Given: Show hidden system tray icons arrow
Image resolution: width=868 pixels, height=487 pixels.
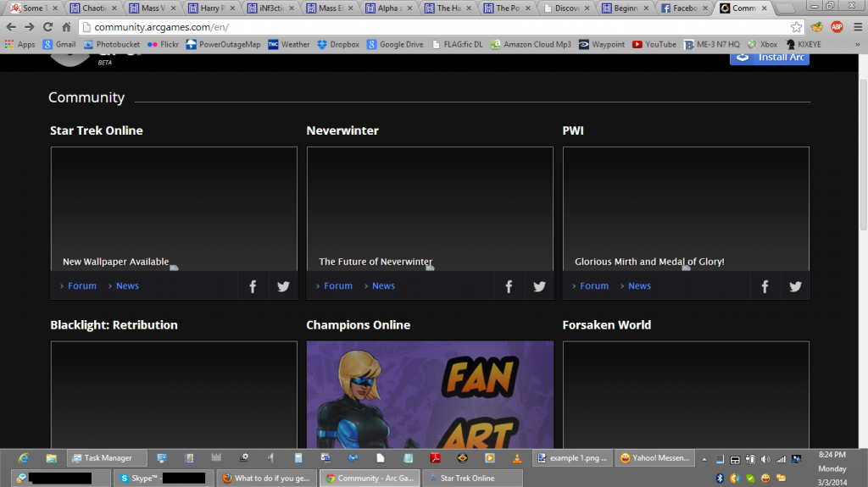Looking at the screenshot, I should tap(704, 459).
